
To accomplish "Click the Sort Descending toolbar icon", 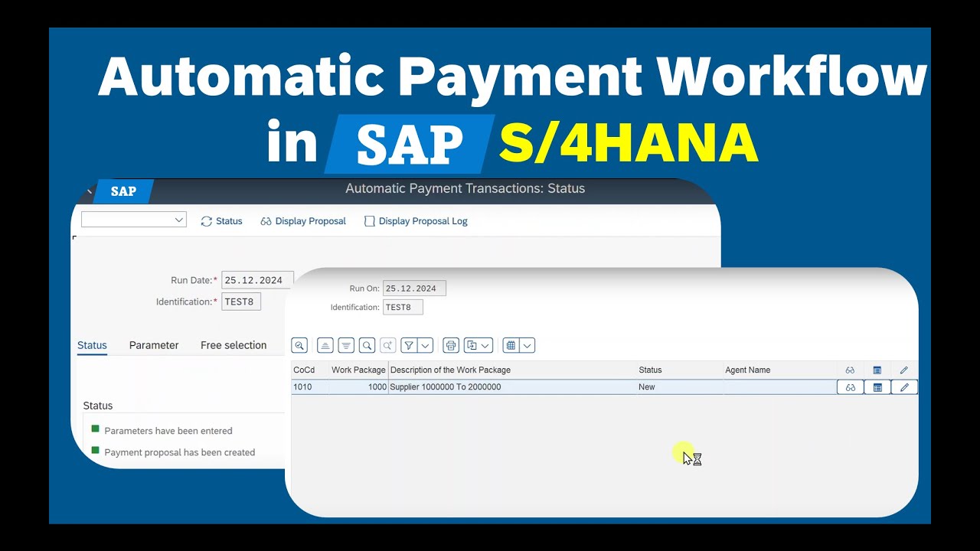I will click(x=346, y=345).
